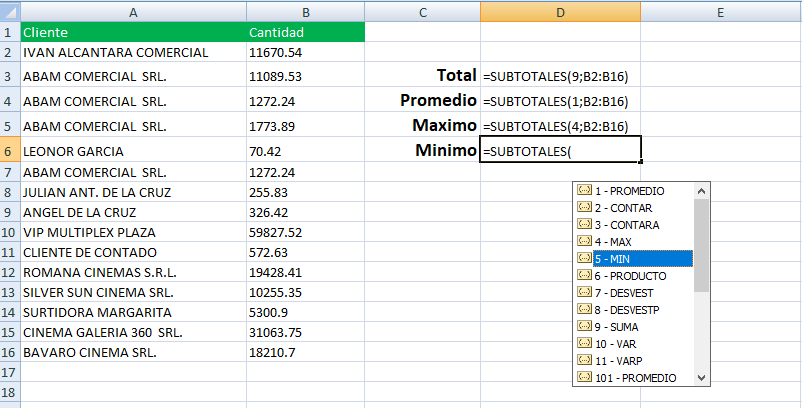Select 5 - MIN in autocomplete list

pyautogui.click(x=642, y=259)
